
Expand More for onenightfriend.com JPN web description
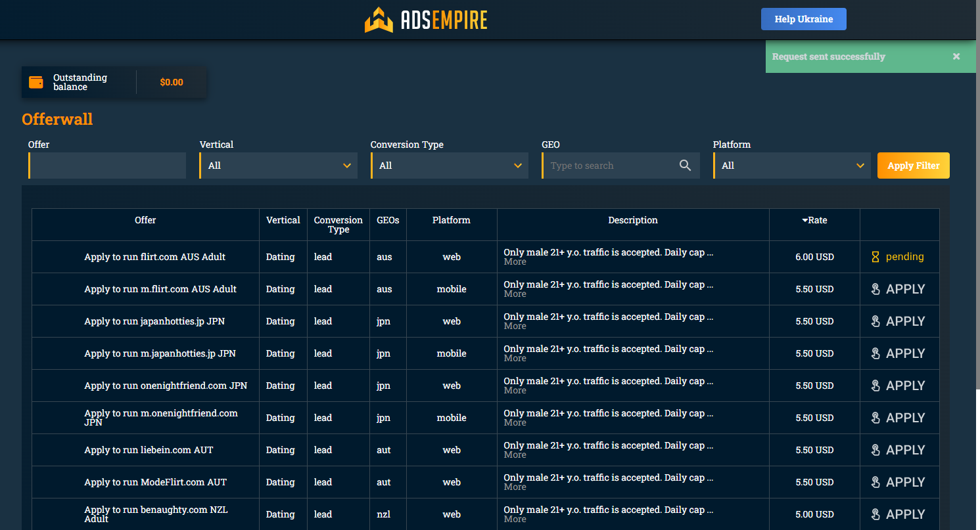click(x=515, y=391)
